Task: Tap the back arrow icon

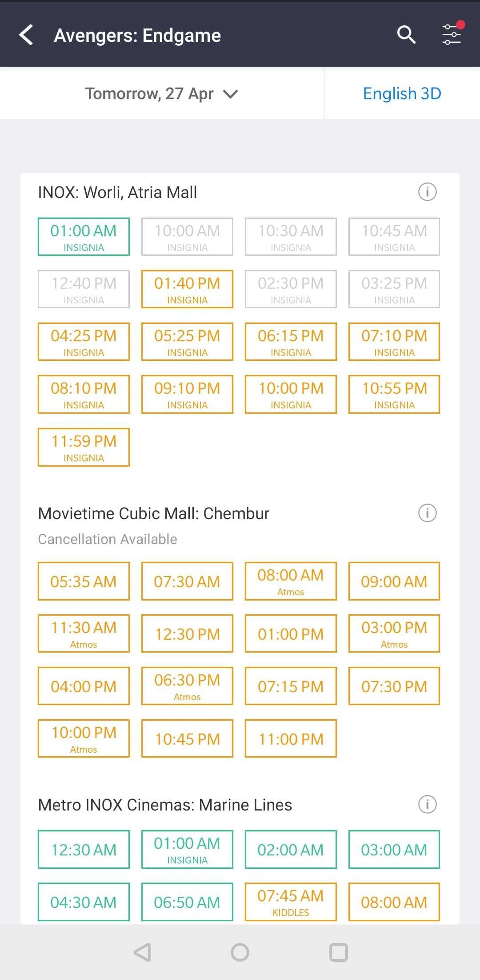Action: click(x=27, y=35)
